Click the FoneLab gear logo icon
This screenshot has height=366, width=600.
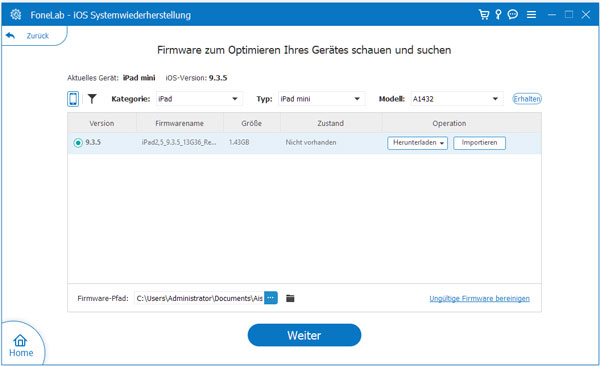pos(16,15)
